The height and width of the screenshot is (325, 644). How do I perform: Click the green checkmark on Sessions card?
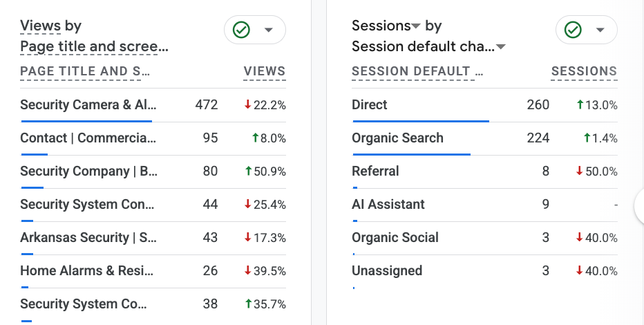[x=573, y=30]
